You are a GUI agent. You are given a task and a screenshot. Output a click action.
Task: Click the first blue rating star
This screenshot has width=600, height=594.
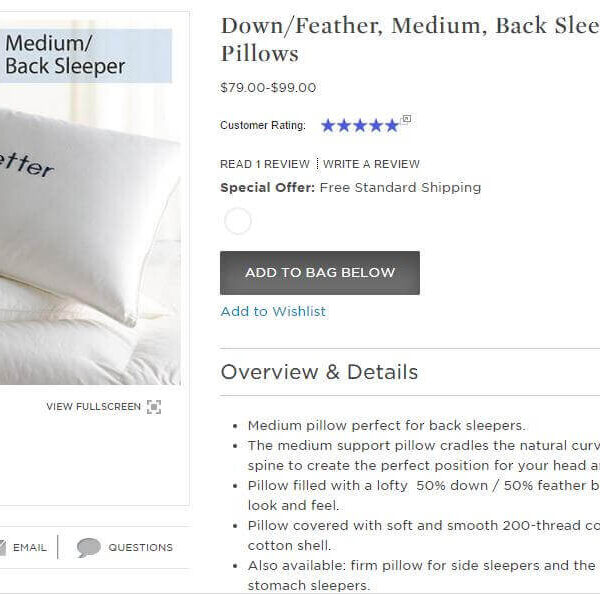[328, 126]
